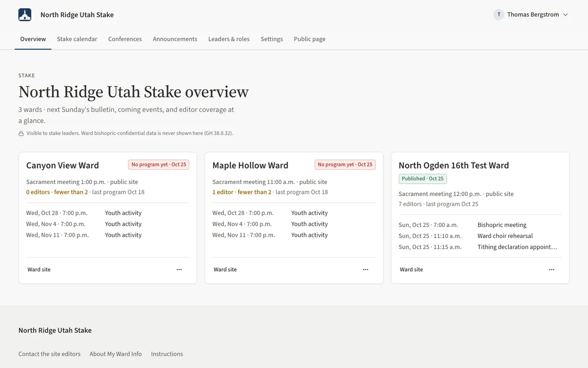Open the Conferences tab
This screenshot has width=588, height=368.
click(x=125, y=39)
